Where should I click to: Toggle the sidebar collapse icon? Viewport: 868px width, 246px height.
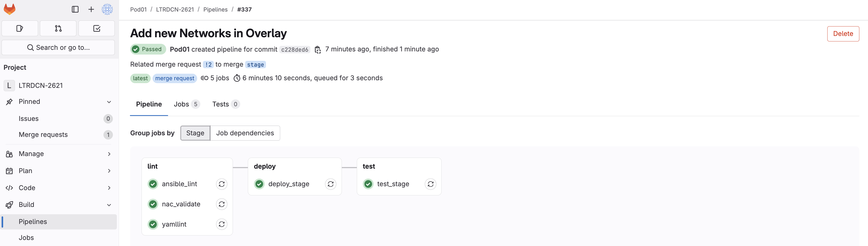75,9
